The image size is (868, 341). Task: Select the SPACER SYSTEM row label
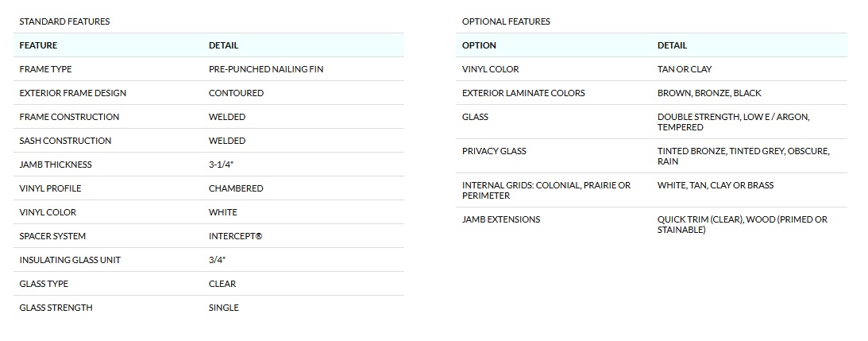[52, 236]
